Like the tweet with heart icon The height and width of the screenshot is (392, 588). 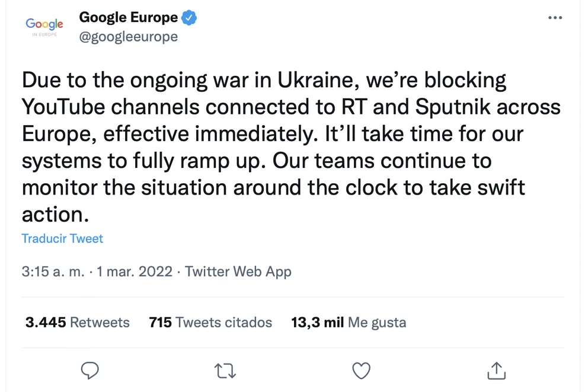361,371
